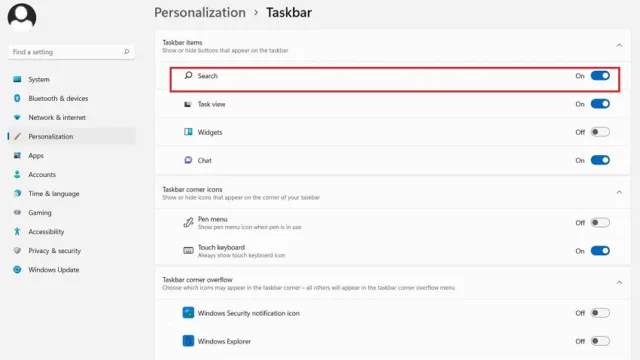Viewport: 640px width, 360px height.
Task: Click the Search row label
Action: 207,76
